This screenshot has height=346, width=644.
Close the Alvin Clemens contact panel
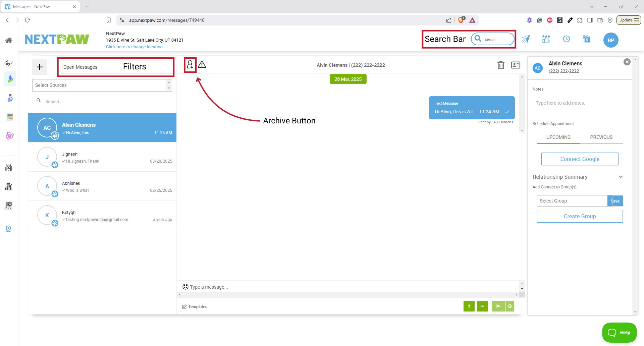(627, 62)
